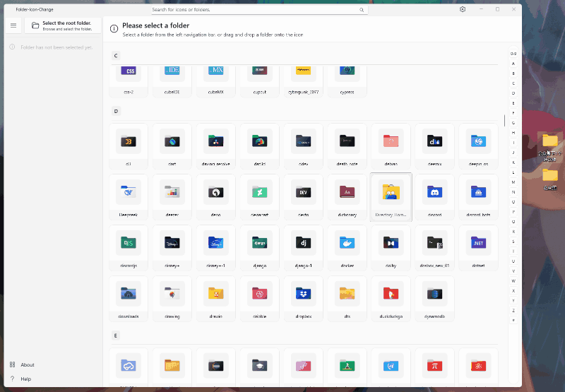The height and width of the screenshot is (392, 565).
Task: Pick the drawio folder icon
Action: click(x=216, y=299)
